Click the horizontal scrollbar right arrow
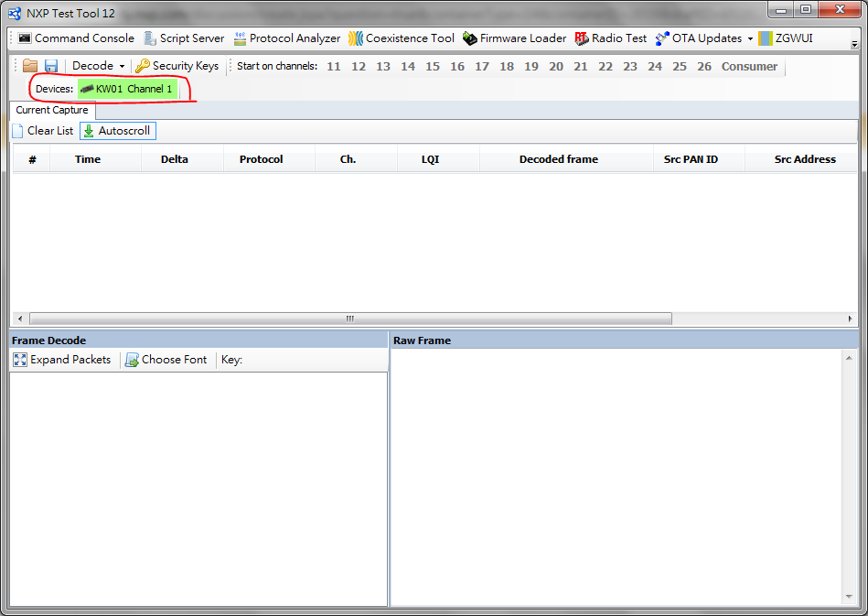 point(851,319)
